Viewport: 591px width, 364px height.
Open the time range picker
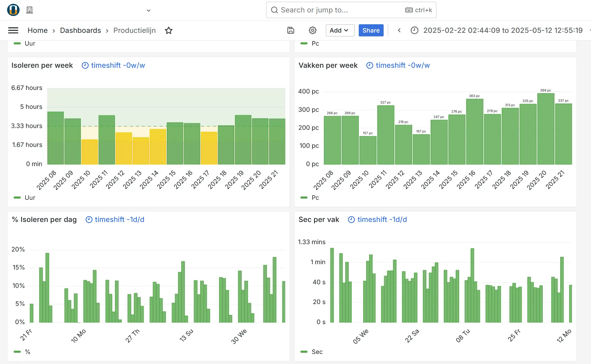click(x=502, y=30)
